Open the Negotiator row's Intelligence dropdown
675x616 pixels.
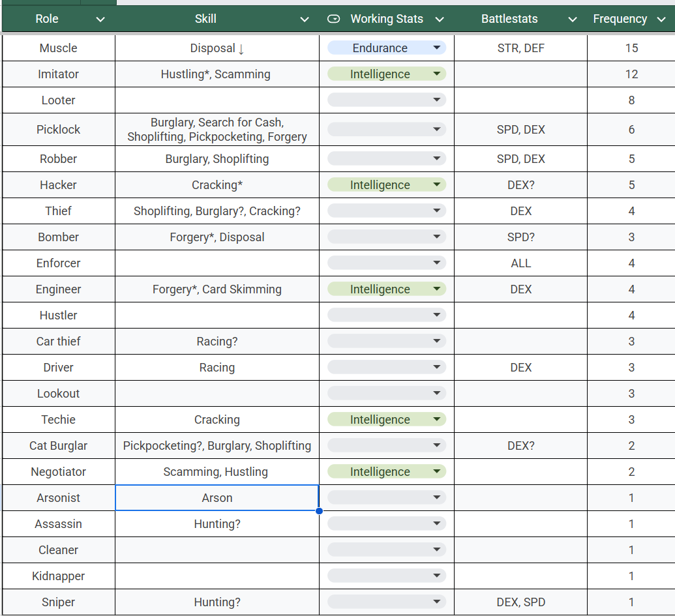(x=386, y=472)
